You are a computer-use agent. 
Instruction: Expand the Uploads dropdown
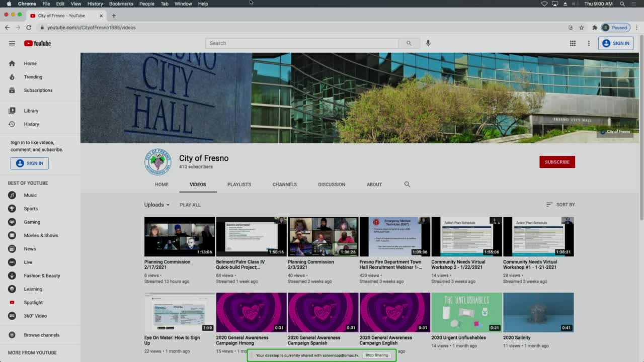point(157,205)
